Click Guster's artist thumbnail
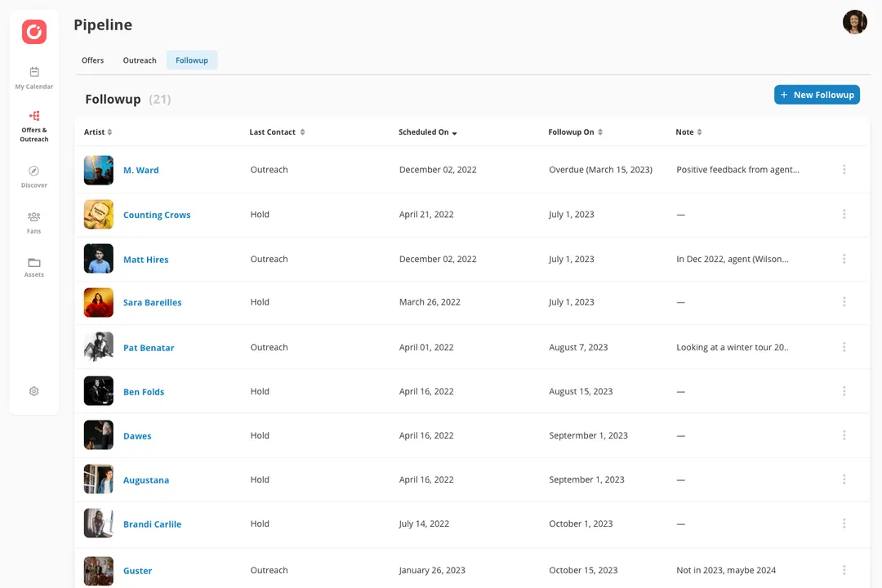 [x=99, y=571]
